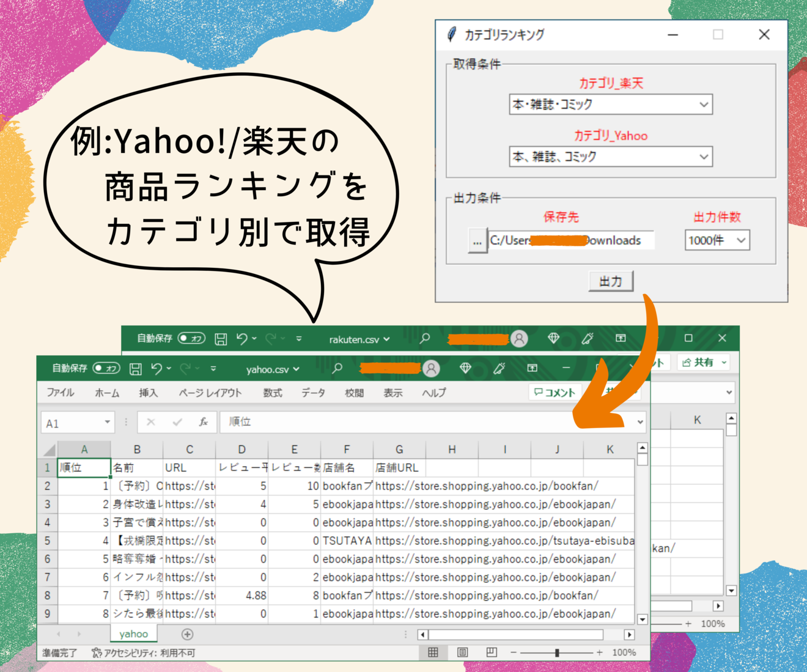Image resolution: width=807 pixels, height=672 pixels.
Task: Save the yahoo.csv workbook using the save icon
Action: point(136,369)
